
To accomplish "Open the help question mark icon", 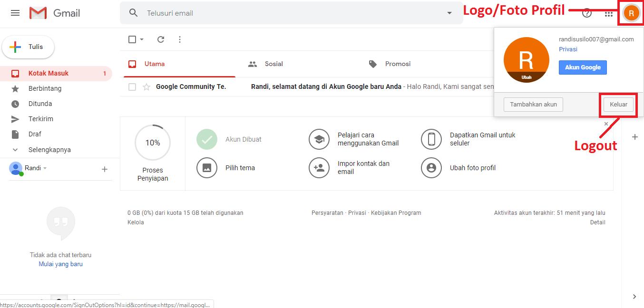I will [x=587, y=13].
